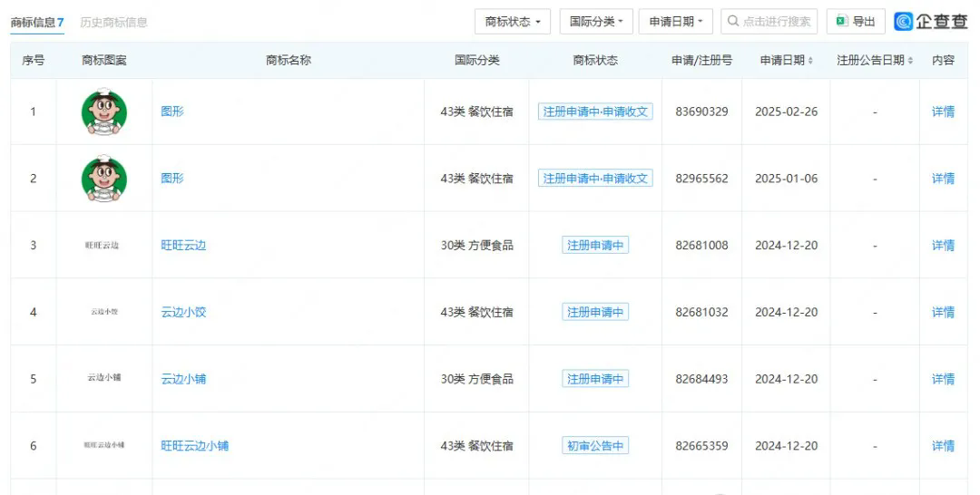Click the 内容 column header
Image resolution: width=980 pixels, height=495 pixels.
point(943,61)
